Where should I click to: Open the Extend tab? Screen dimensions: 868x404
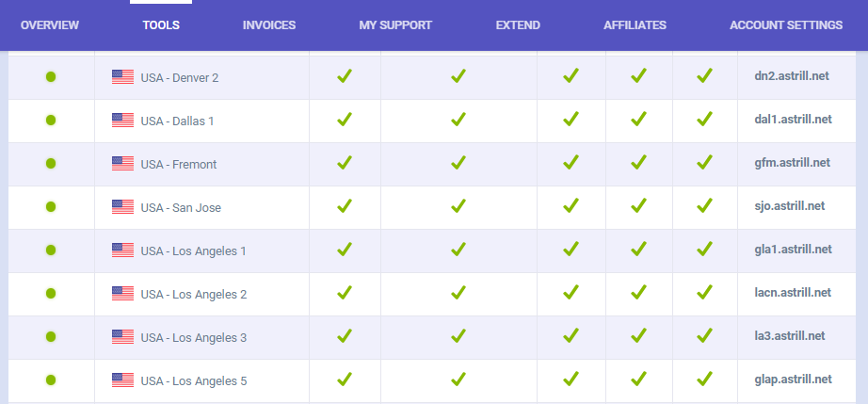click(x=518, y=25)
